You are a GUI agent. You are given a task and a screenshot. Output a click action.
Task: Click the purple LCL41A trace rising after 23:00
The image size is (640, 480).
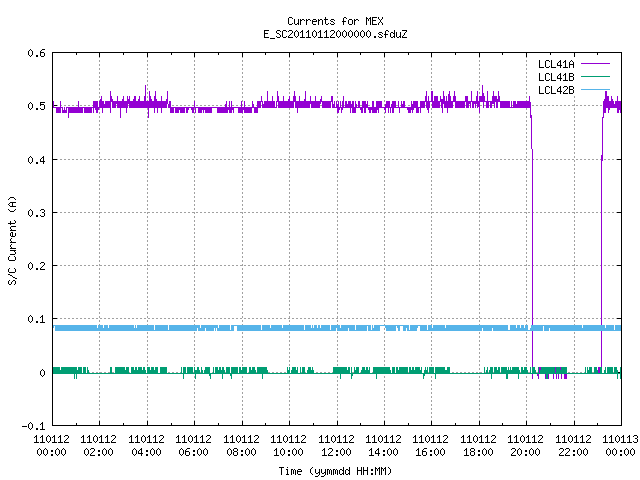(x=601, y=245)
